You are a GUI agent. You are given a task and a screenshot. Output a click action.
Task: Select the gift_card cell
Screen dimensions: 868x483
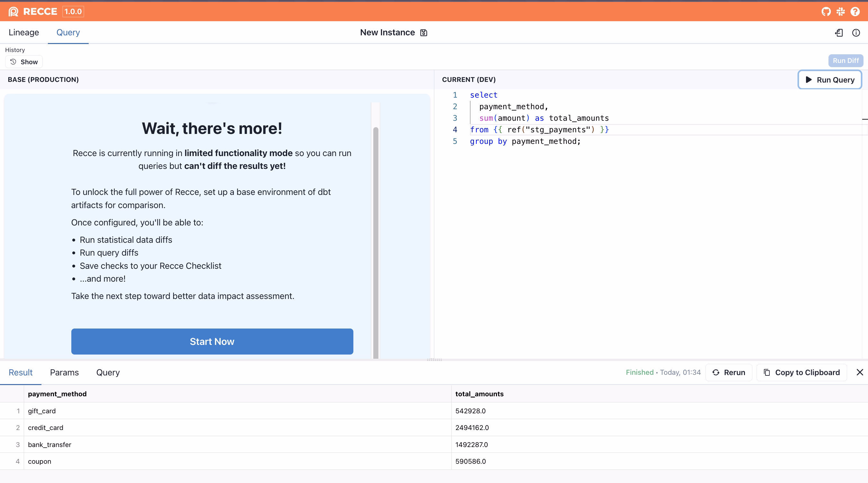237,411
